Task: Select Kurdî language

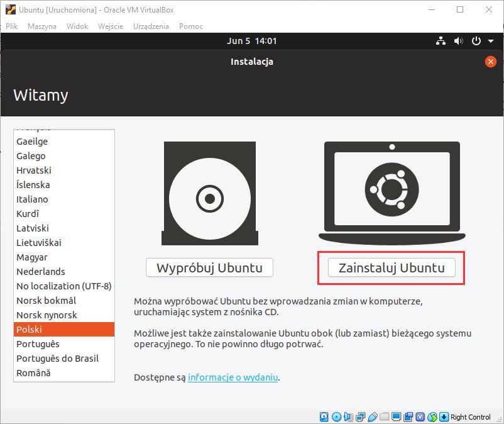Action: click(64, 214)
